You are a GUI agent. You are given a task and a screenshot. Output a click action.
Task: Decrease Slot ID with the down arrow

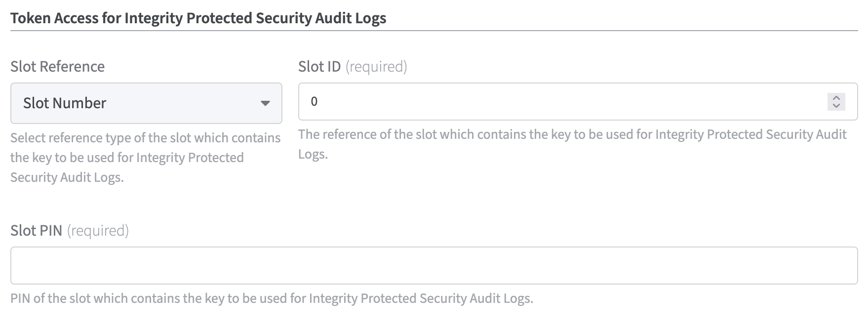(836, 106)
